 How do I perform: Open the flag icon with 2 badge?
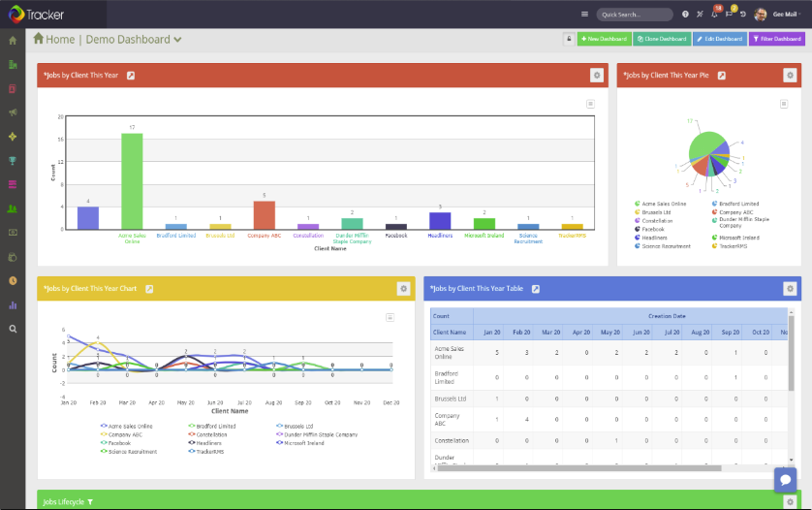click(x=730, y=14)
